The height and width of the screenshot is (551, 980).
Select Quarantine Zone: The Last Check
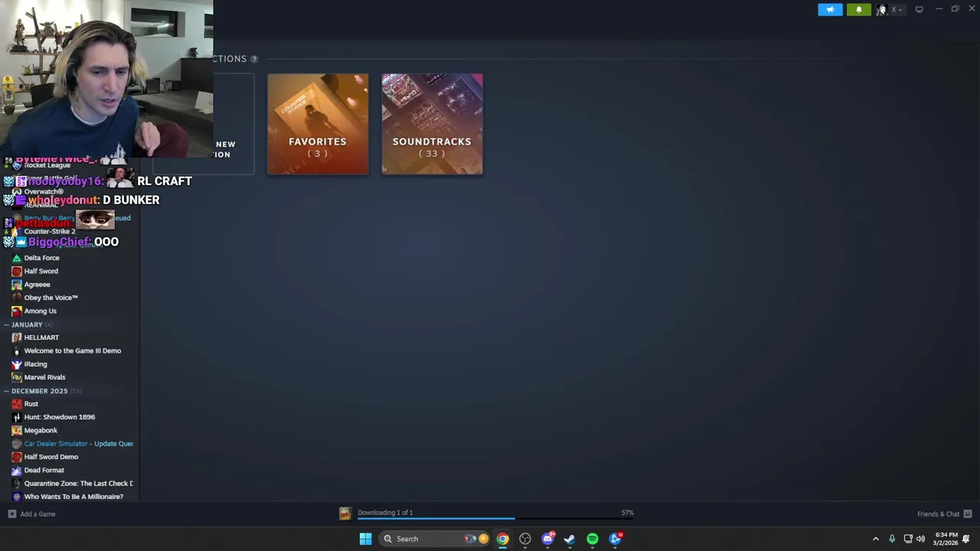pos(78,484)
